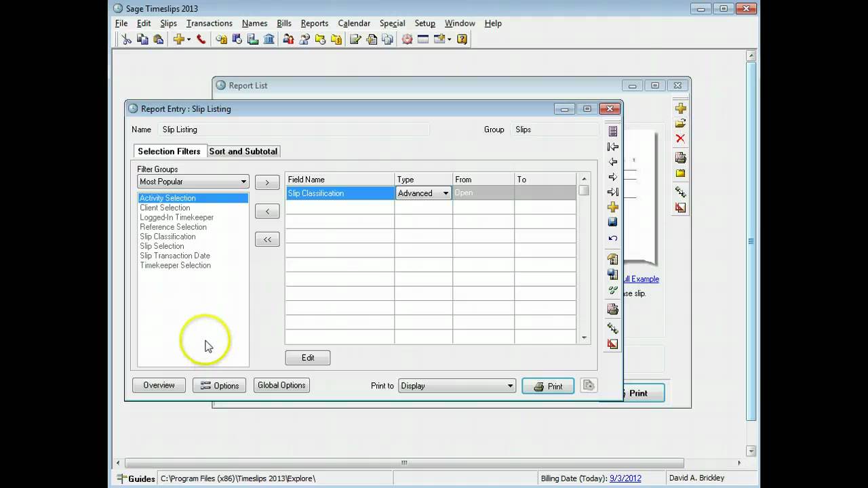
Task: Click the printer icon in Report Entry sidebar
Action: click(x=613, y=310)
